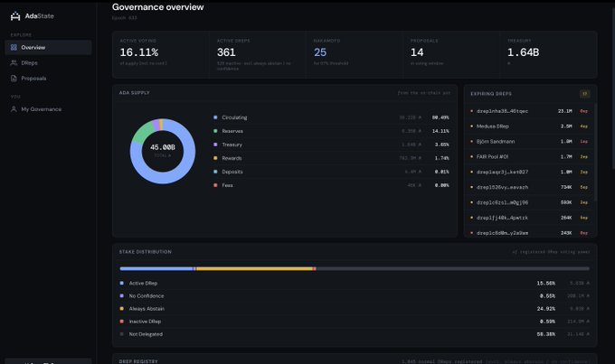Click the Not Delegated label text
Image resolution: width=615 pixels, height=364 pixels.
146,334
